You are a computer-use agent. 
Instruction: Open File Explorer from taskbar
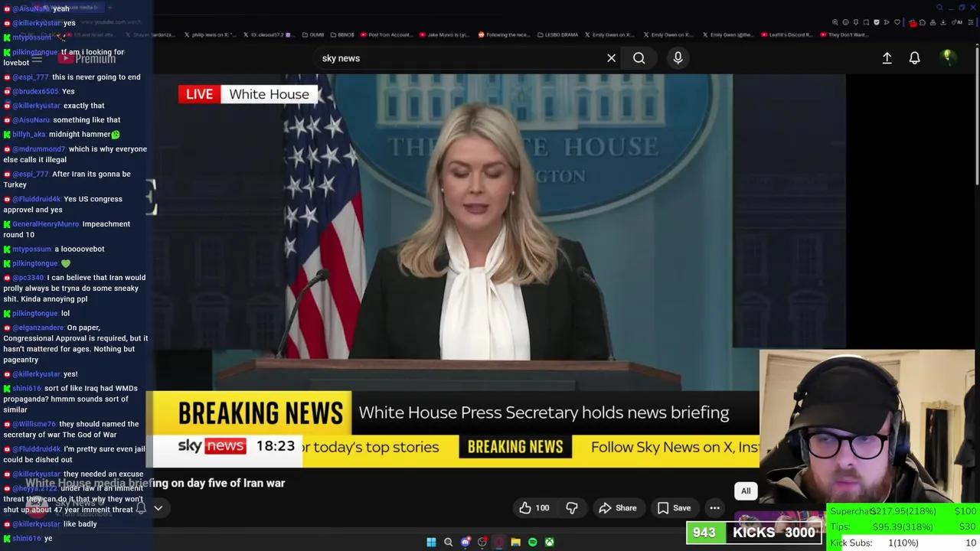[515, 542]
